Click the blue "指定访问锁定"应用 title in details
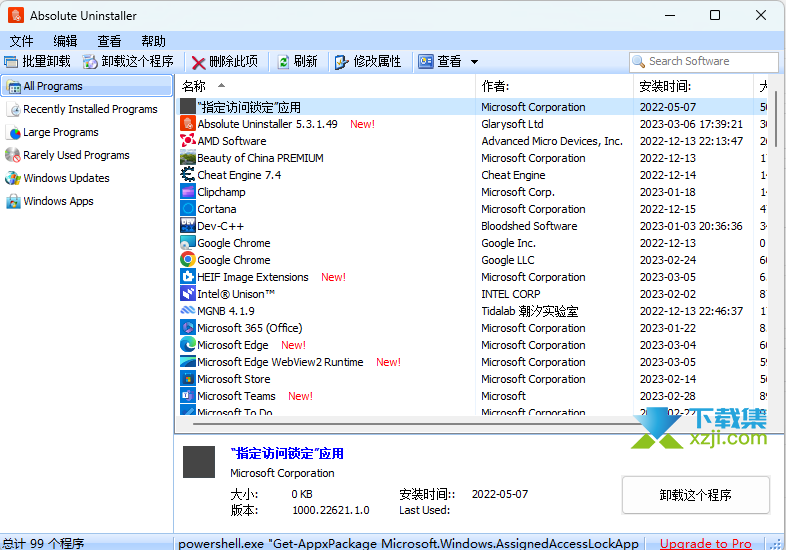Screen dimensions: 786x550 [287, 454]
